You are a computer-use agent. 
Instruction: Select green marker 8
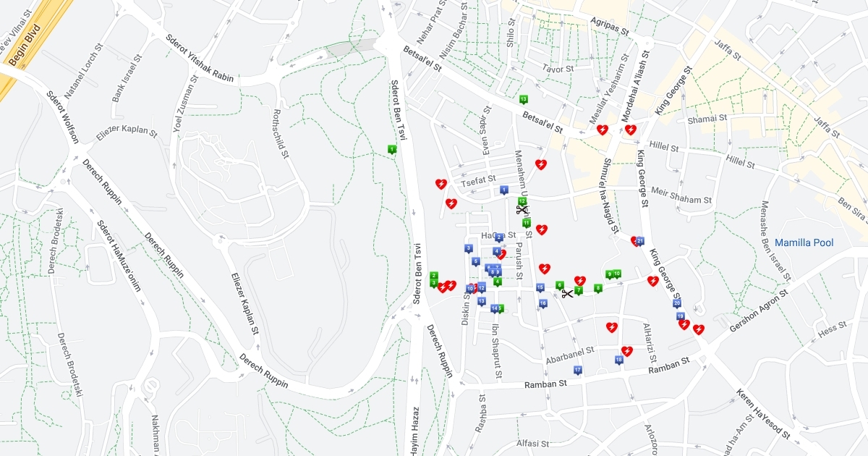598,288
